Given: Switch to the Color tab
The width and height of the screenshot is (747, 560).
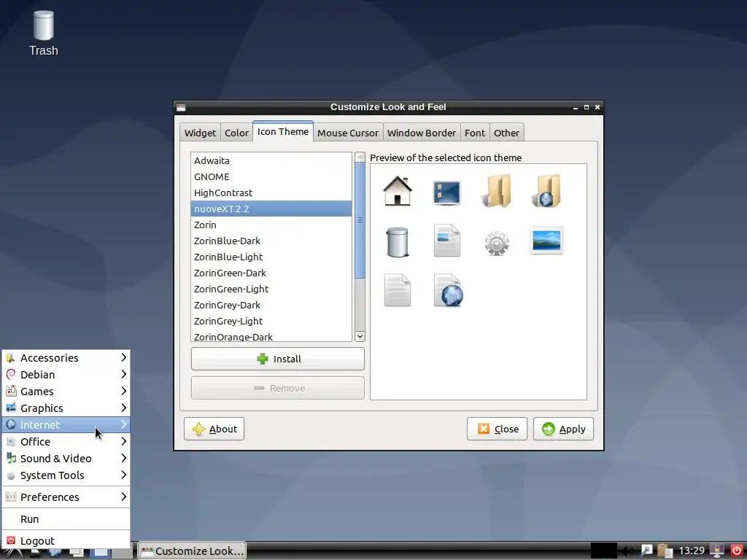Looking at the screenshot, I should point(236,133).
